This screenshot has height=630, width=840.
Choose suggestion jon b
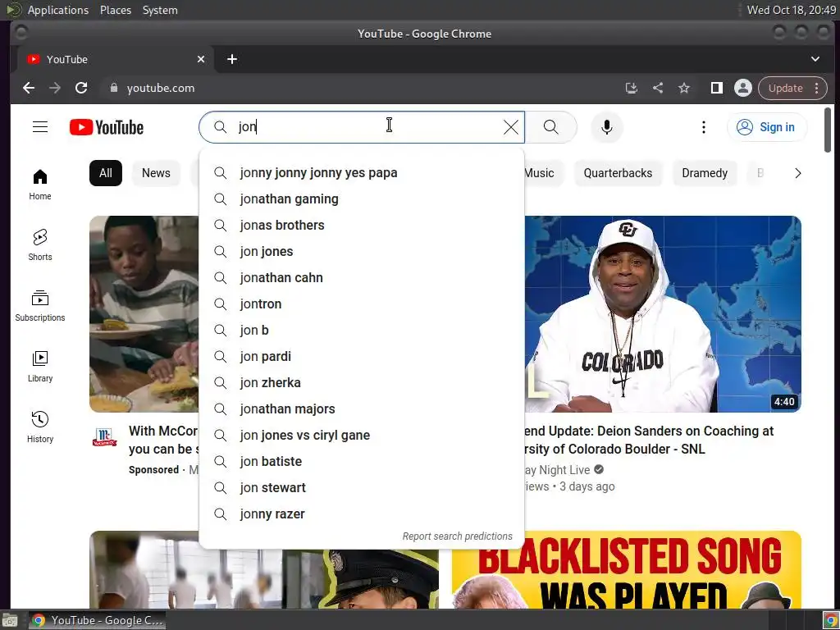(x=362, y=331)
